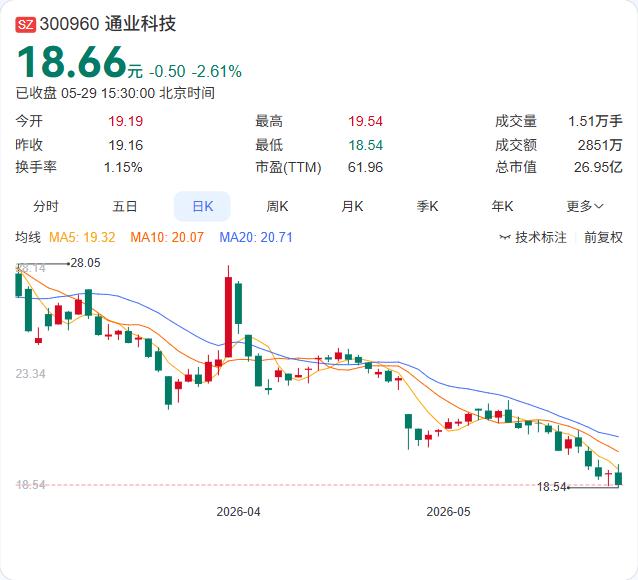638x580 pixels.
Task: Switch to the 月K chart tab
Action: tap(352, 206)
